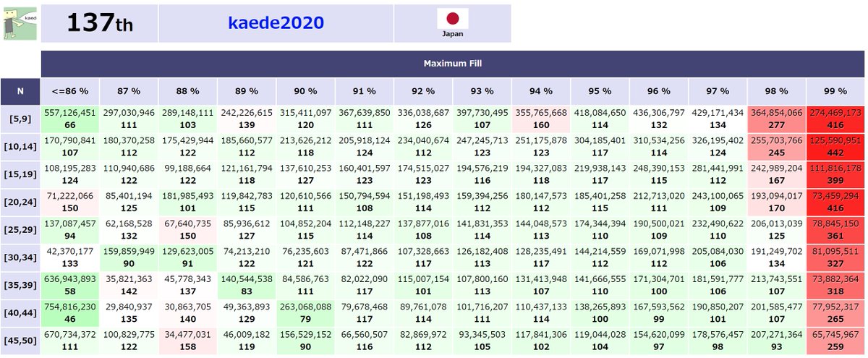Click the Japan flag icon
The height and width of the screenshot is (358, 868).
(x=453, y=18)
